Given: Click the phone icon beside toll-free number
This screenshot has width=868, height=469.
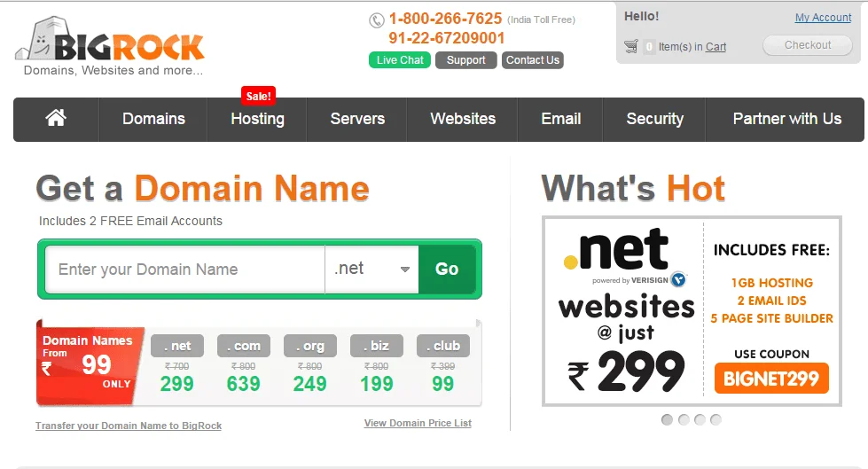Looking at the screenshot, I should click(x=377, y=20).
